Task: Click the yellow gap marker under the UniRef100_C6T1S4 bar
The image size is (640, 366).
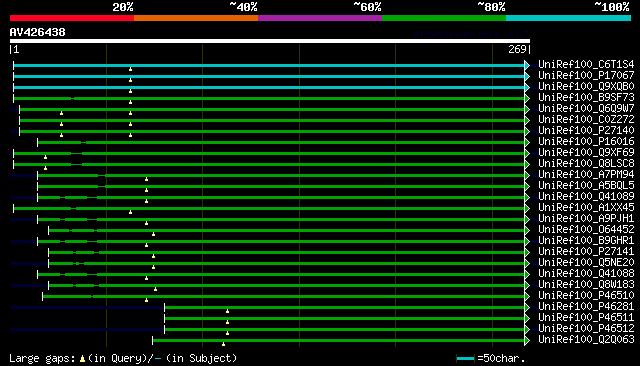Action: point(130,69)
